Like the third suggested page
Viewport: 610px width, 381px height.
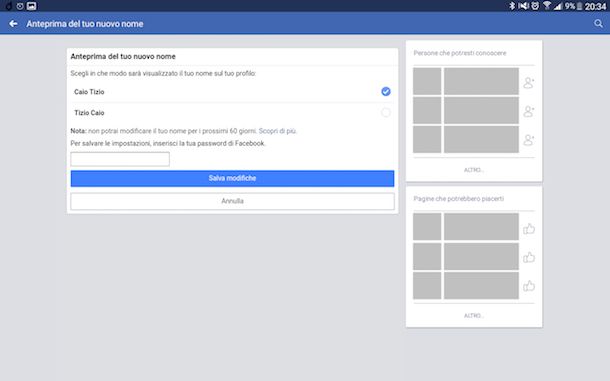pyautogui.click(x=529, y=286)
